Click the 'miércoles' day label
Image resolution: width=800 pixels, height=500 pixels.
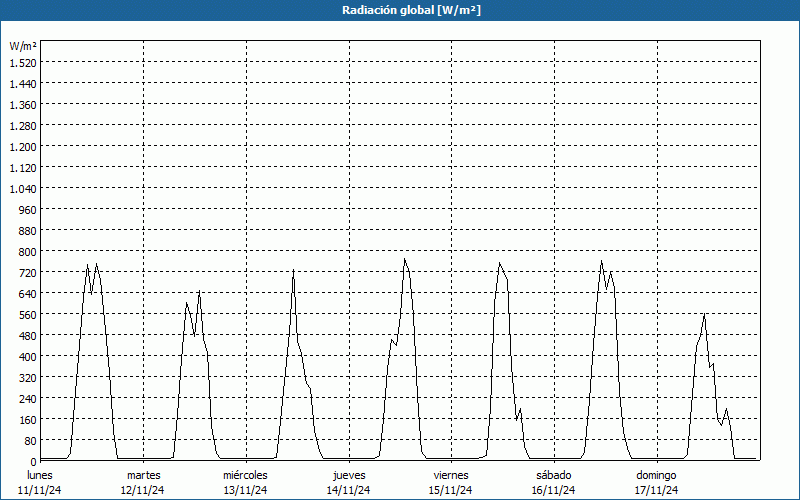point(245,475)
